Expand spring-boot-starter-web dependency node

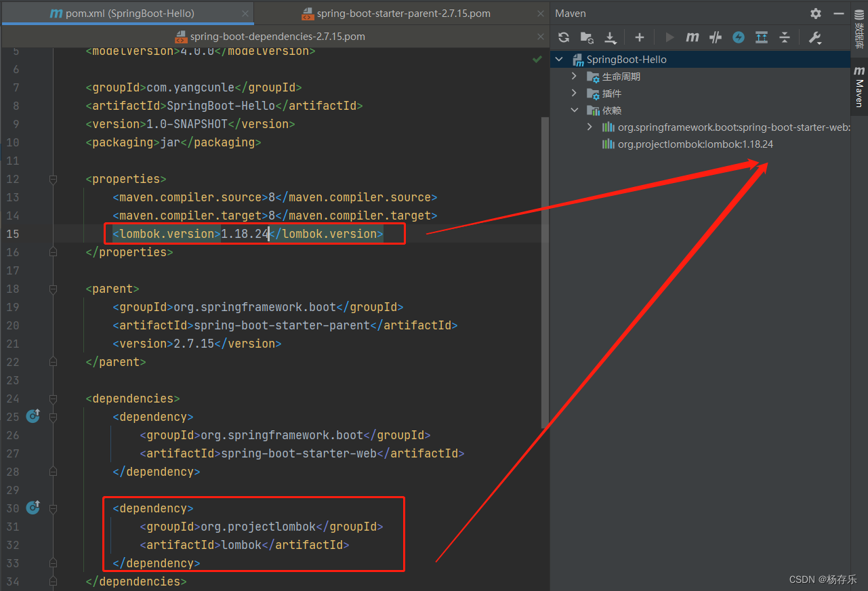[x=590, y=127]
